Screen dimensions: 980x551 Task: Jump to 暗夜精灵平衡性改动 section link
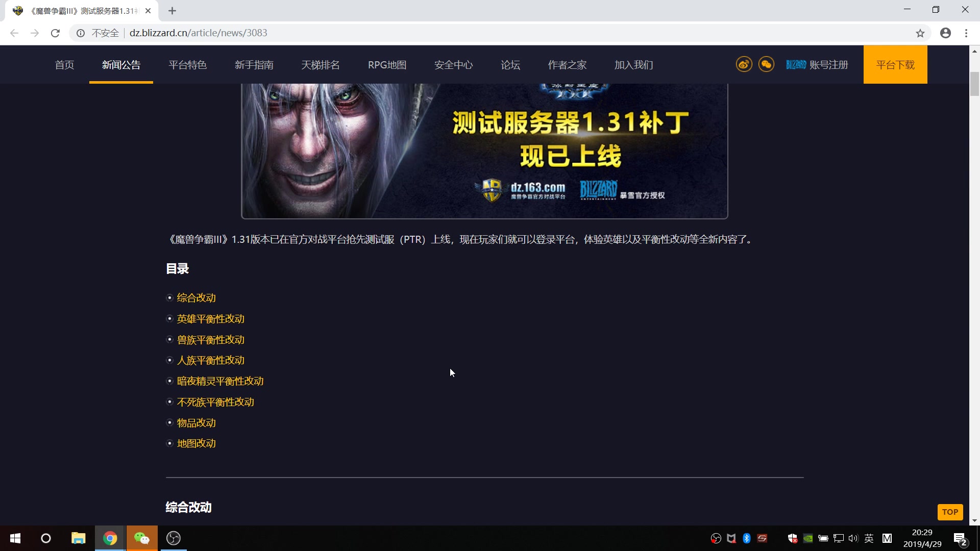(220, 381)
